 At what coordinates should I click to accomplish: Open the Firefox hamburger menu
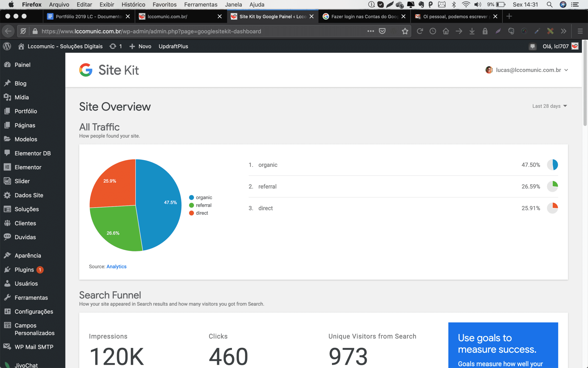(580, 31)
